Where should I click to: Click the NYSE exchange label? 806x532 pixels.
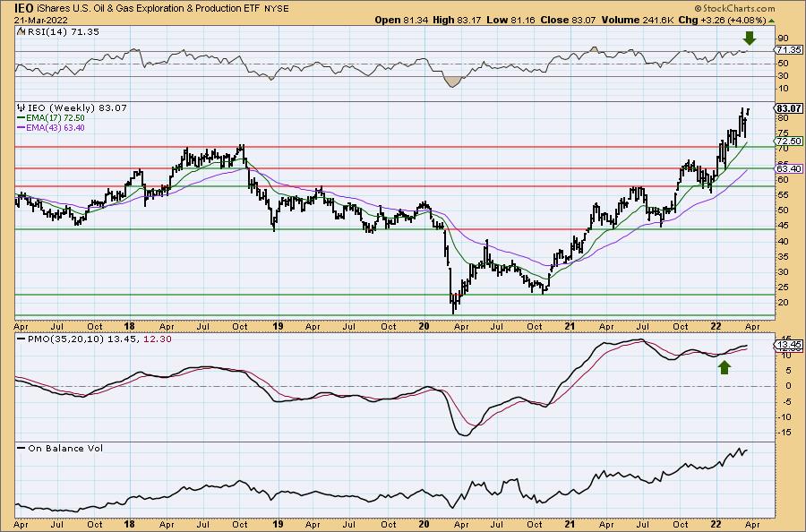277,9
